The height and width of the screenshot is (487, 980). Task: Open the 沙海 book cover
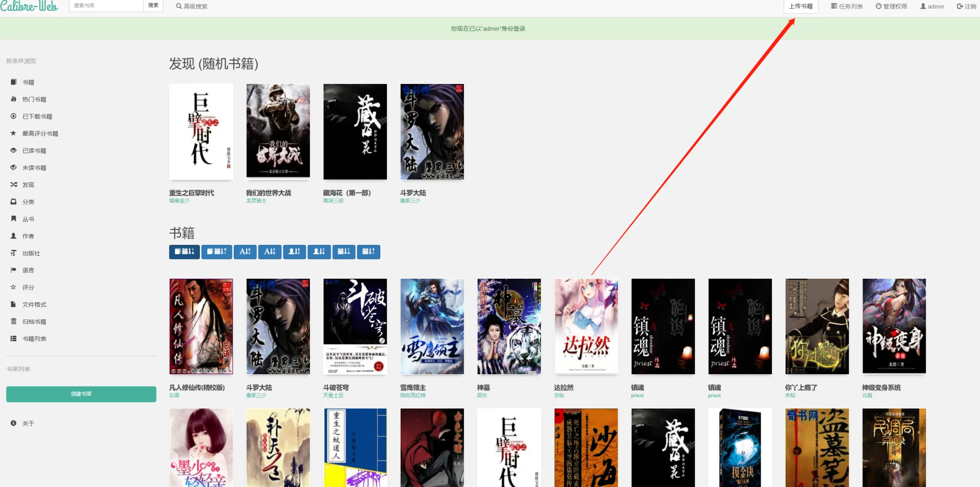[x=586, y=448]
